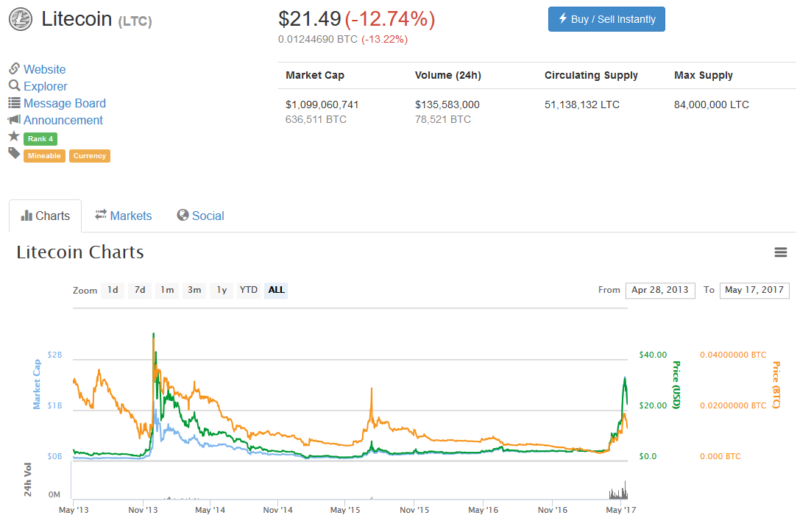Screen dimensions: 797x532
Task: Click the Litecoin Charts heading
Action: pos(80,252)
